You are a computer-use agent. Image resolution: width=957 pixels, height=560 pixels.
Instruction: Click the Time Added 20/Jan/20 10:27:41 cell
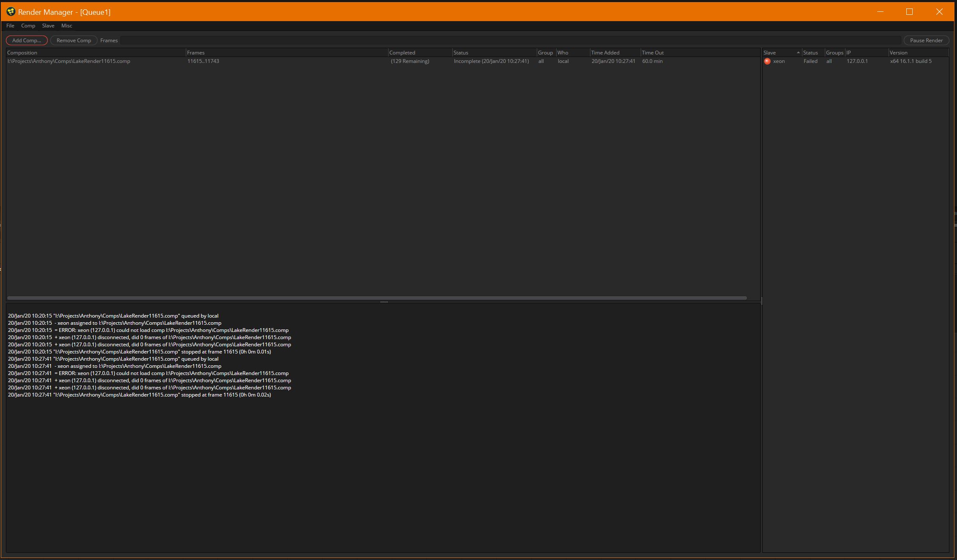pos(613,61)
